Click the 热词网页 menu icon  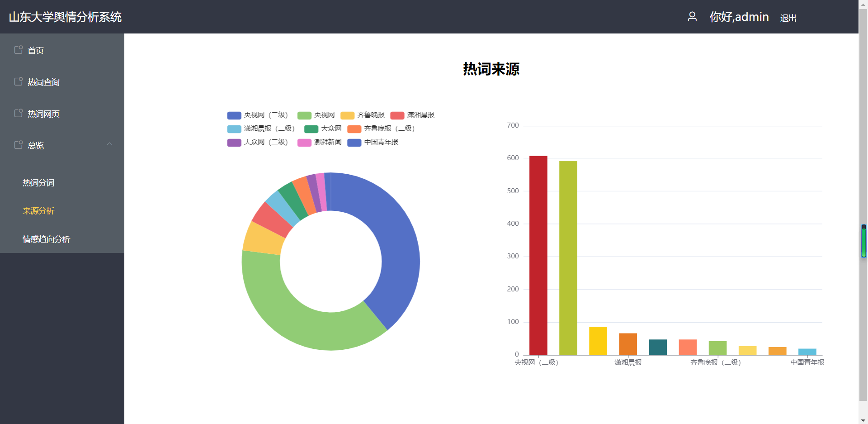point(19,113)
